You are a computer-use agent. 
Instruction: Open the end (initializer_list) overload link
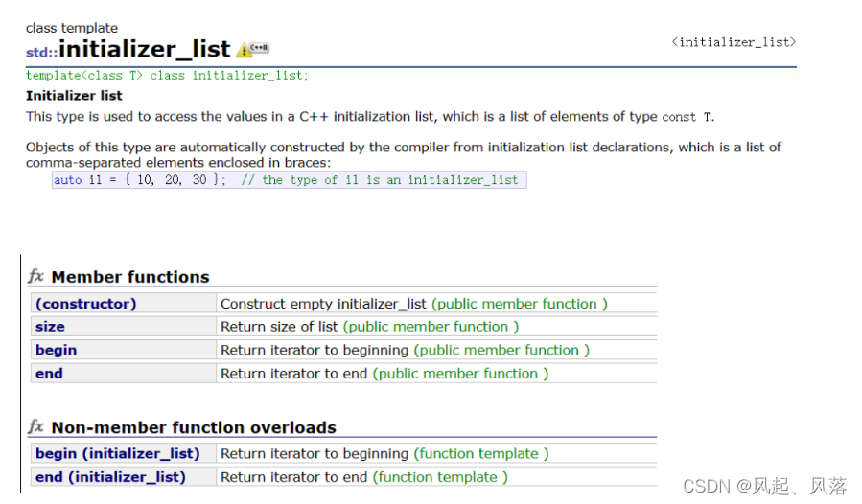tap(110, 477)
